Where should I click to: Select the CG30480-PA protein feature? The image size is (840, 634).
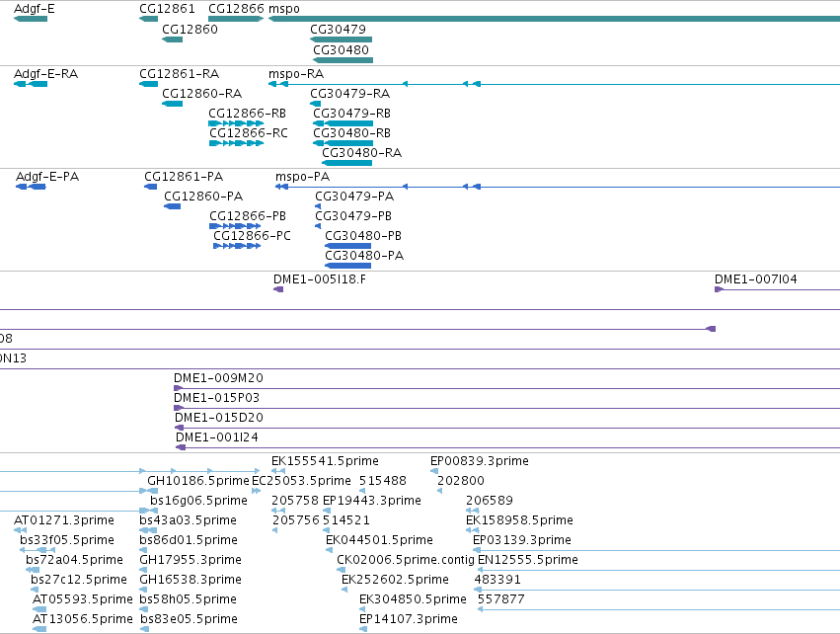pyautogui.click(x=347, y=266)
